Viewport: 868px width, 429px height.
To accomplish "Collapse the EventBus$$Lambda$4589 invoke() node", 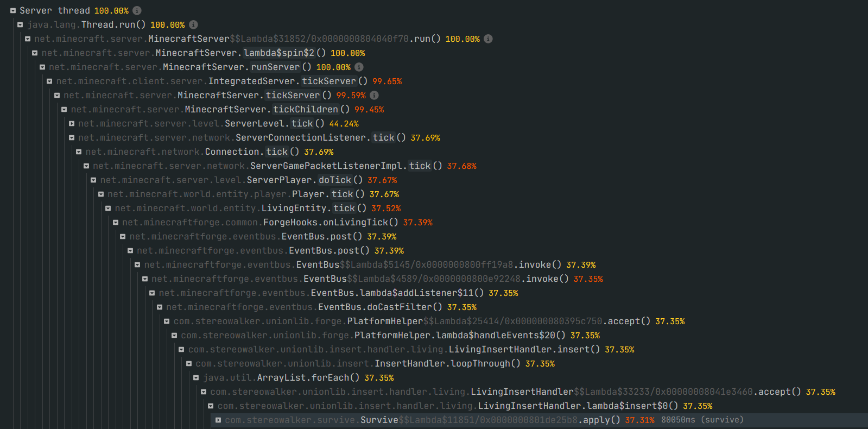I will [x=145, y=279].
